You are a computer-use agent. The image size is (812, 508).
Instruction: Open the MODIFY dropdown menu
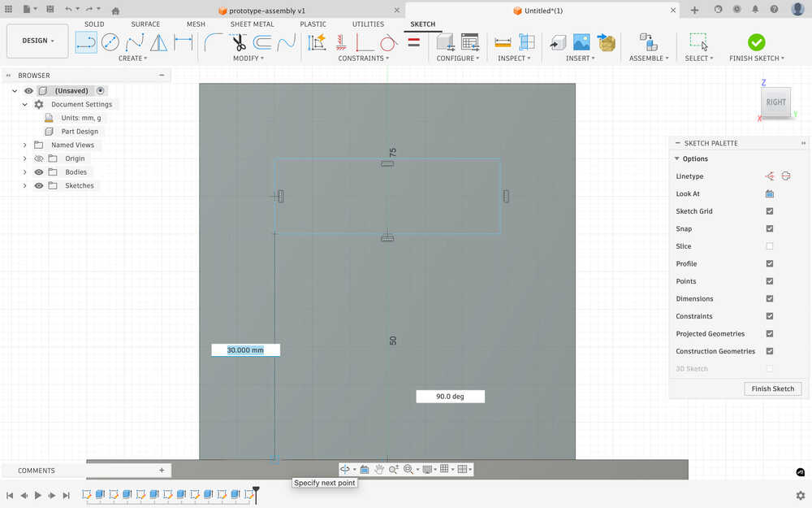[248, 58]
